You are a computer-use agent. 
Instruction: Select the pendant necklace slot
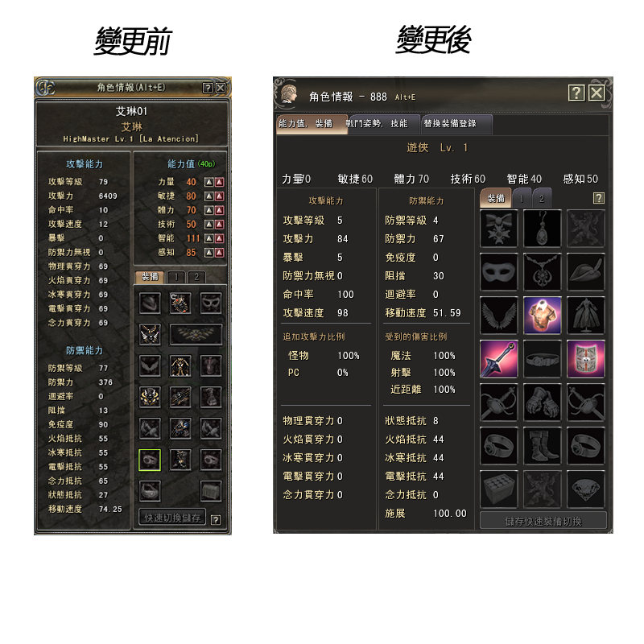point(542,228)
